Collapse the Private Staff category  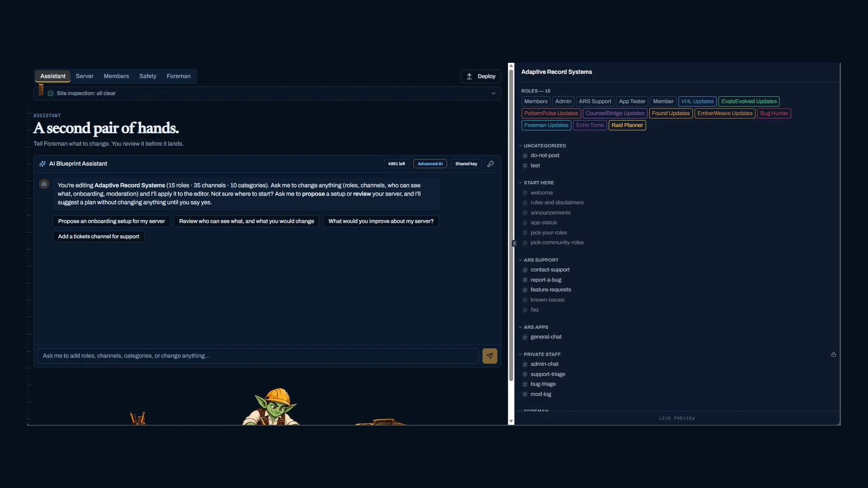(520, 355)
